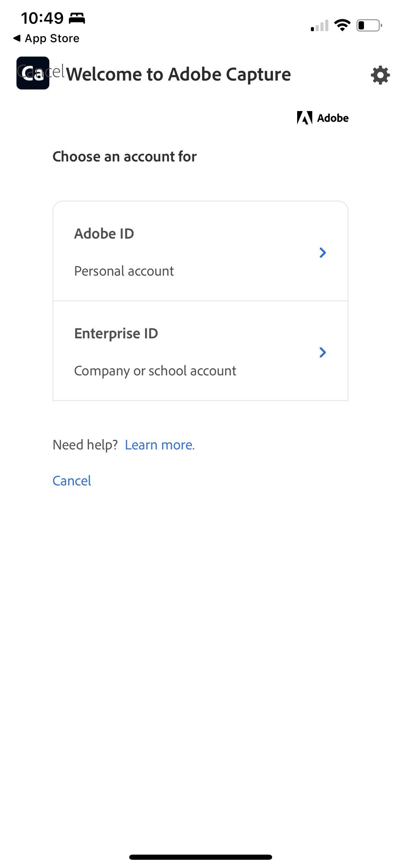
Task: Tap the 'App Store' return label
Action: (x=52, y=38)
